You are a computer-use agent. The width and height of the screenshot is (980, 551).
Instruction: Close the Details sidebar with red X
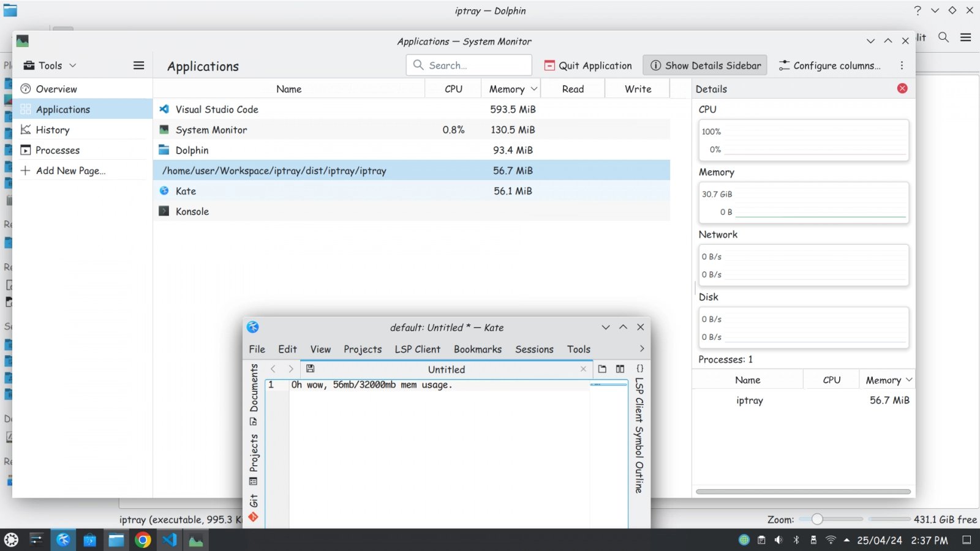point(902,89)
